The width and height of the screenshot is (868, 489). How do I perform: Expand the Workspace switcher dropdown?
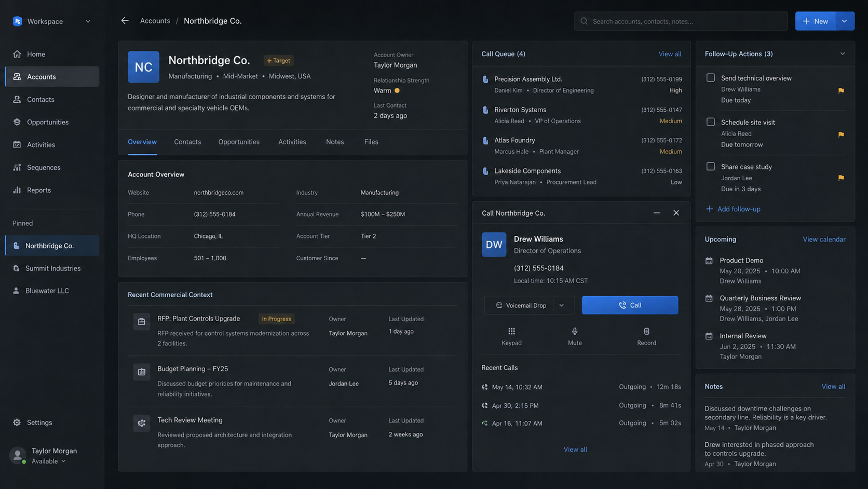[88, 21]
